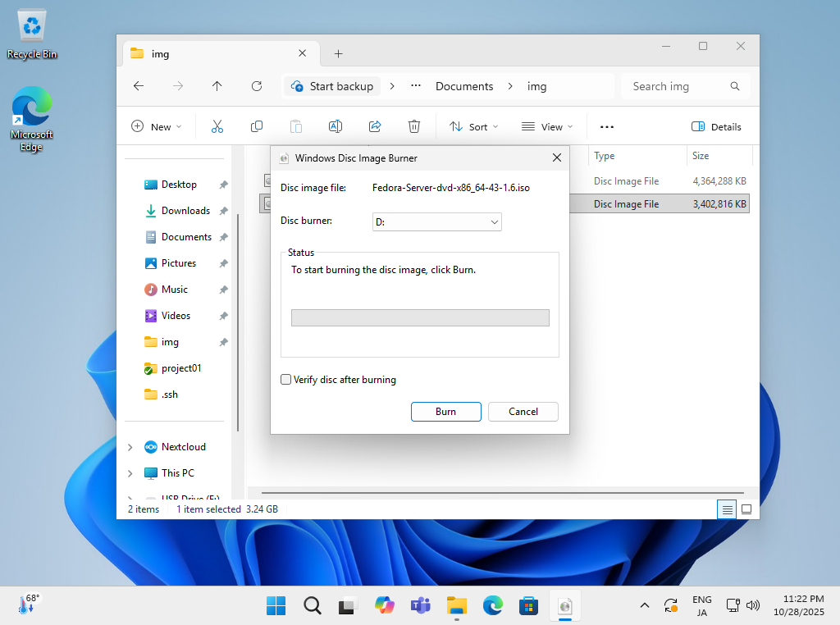Click the Share icon in toolbar
Viewport: 840px width, 625px height.
tap(375, 126)
